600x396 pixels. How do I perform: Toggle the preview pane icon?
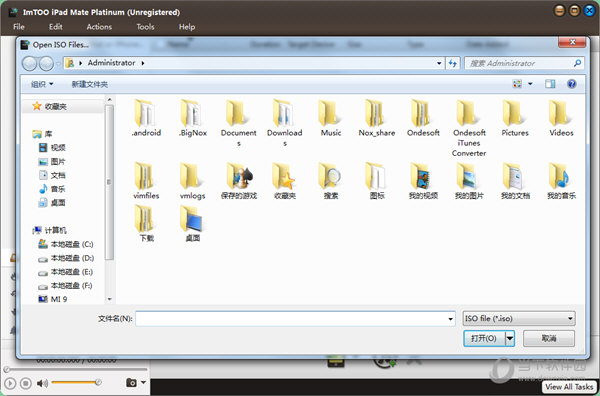click(550, 84)
